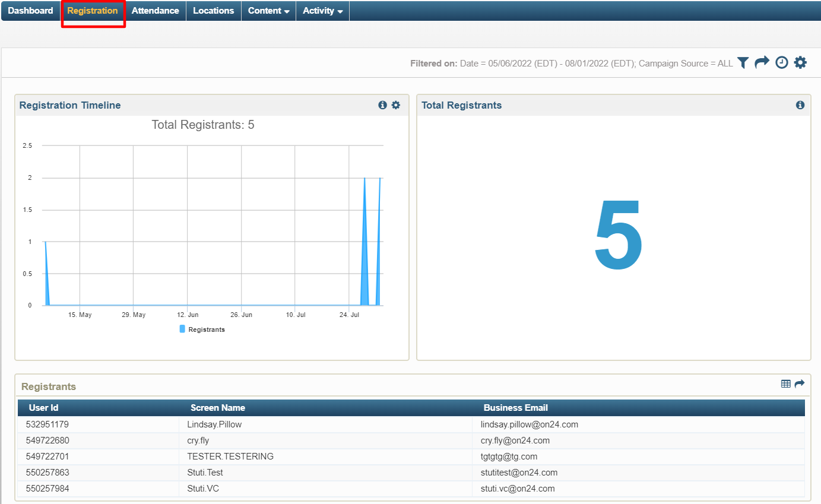Screen dimensions: 821x504
Task: Click the share arrow in filter bar
Action: click(x=762, y=62)
